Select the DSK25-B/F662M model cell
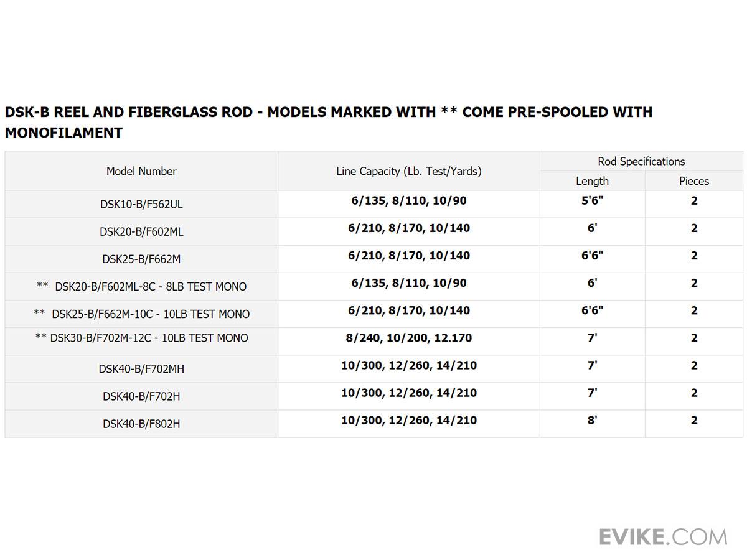The height and width of the screenshot is (560, 747). tap(141, 259)
